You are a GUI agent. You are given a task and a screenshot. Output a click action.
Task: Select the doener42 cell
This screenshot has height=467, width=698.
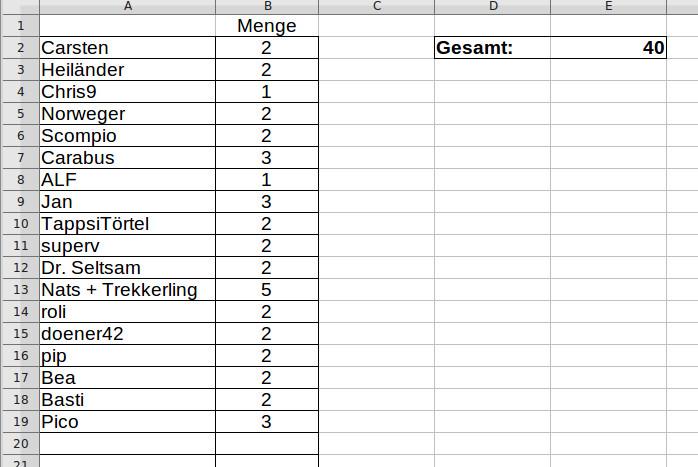click(127, 334)
